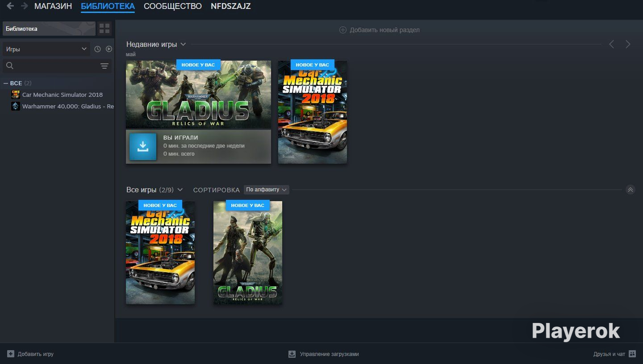Open the NFDSZAJZ profile tab
This screenshot has height=364, width=643.
[x=231, y=6]
